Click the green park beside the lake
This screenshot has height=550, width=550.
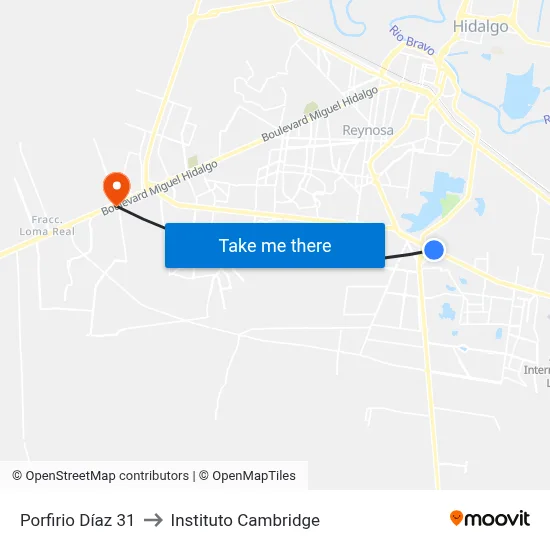coord(450,205)
